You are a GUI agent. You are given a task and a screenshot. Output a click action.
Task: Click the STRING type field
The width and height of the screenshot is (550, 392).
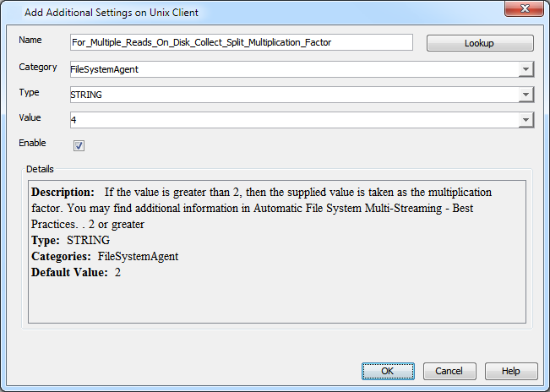pos(293,95)
